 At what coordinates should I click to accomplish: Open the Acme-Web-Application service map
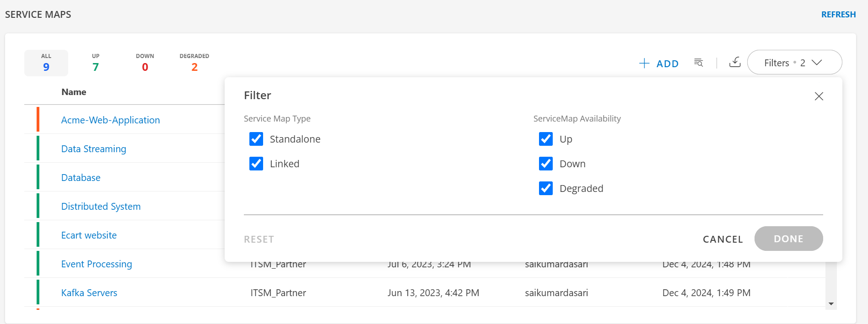point(111,120)
